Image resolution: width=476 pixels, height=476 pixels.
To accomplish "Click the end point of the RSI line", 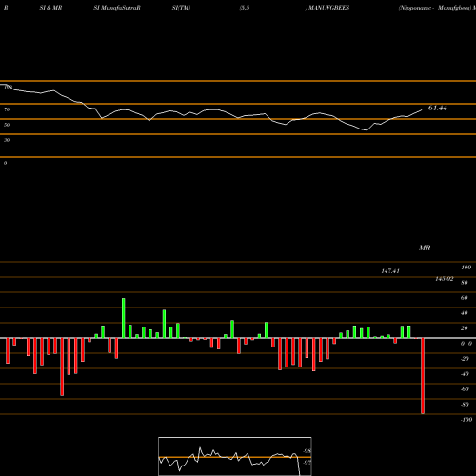I will click(422, 110).
